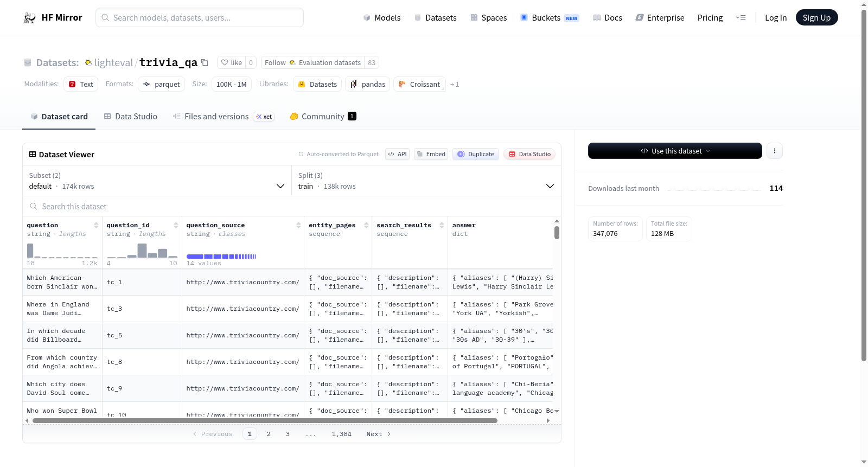Click the Log In link
Viewport: 868px width, 467px height.
click(776, 18)
